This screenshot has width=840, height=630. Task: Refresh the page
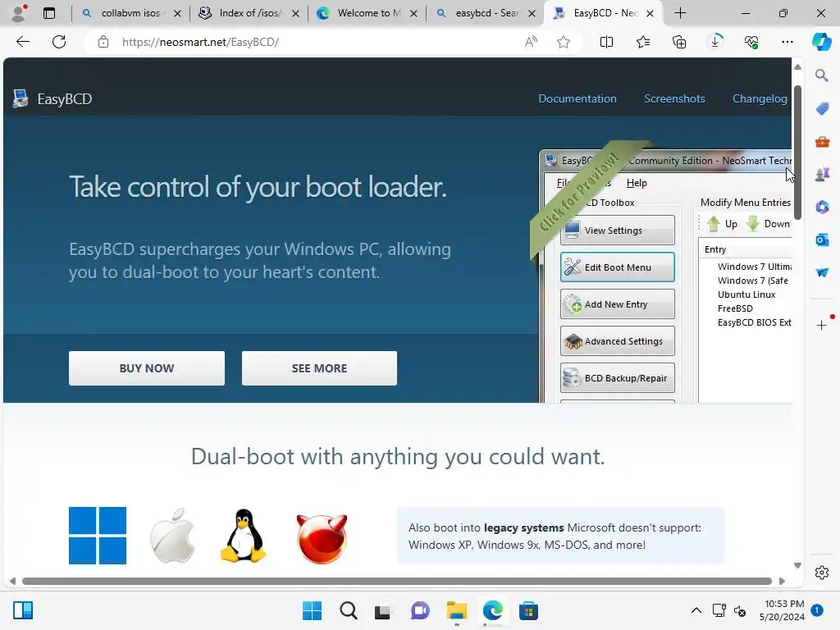coord(59,42)
